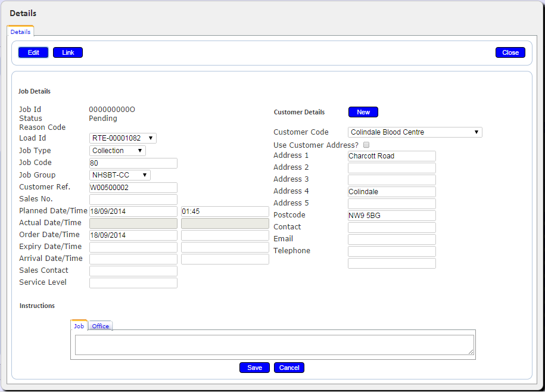Open the Job Group dropdown

(x=120, y=175)
